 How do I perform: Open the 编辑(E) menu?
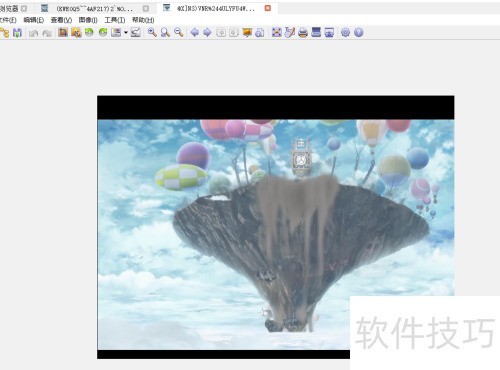[x=34, y=20]
